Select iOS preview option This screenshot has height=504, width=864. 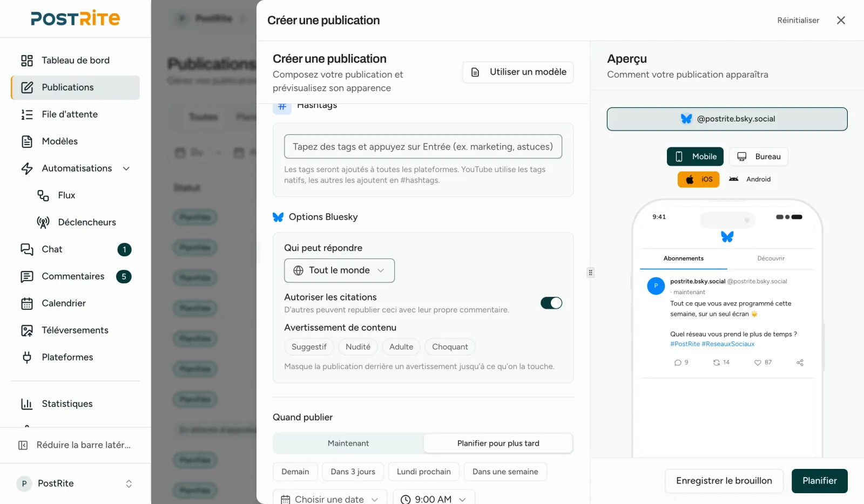pyautogui.click(x=699, y=179)
